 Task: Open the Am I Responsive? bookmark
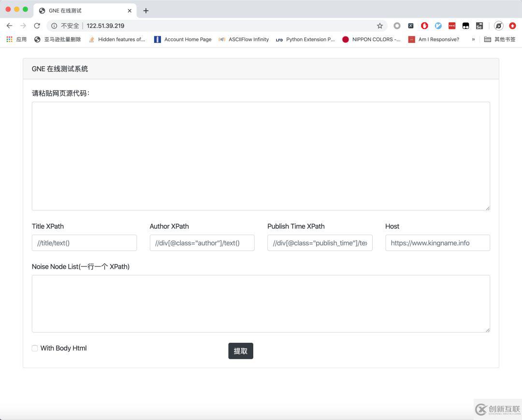tap(434, 39)
